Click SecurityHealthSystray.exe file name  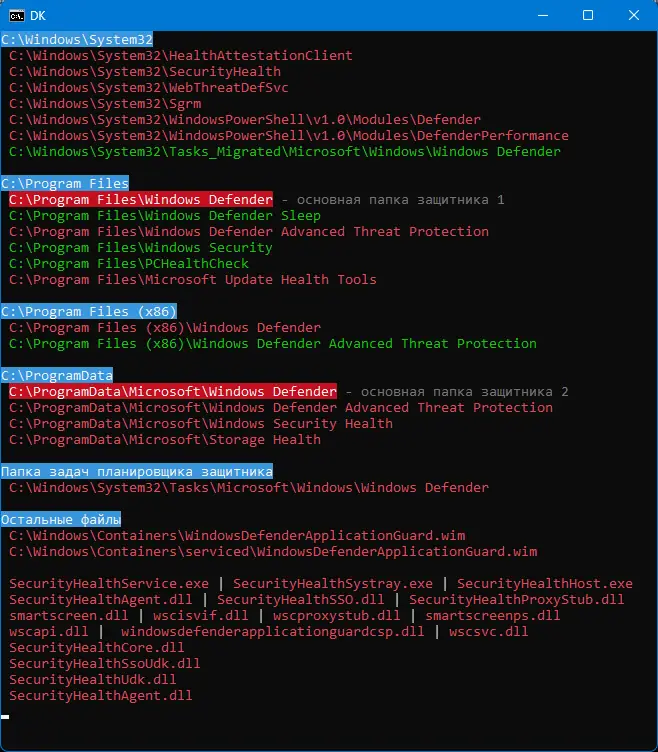[x=333, y=584]
